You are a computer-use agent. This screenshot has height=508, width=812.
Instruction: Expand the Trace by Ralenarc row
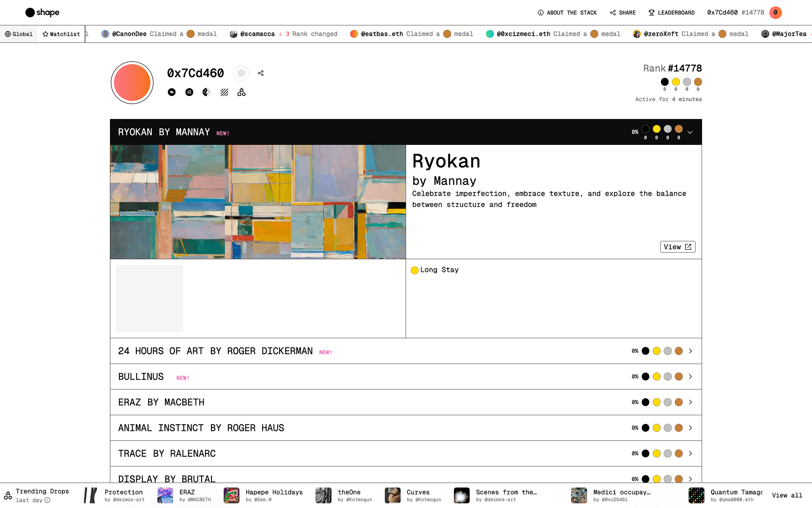click(690, 453)
